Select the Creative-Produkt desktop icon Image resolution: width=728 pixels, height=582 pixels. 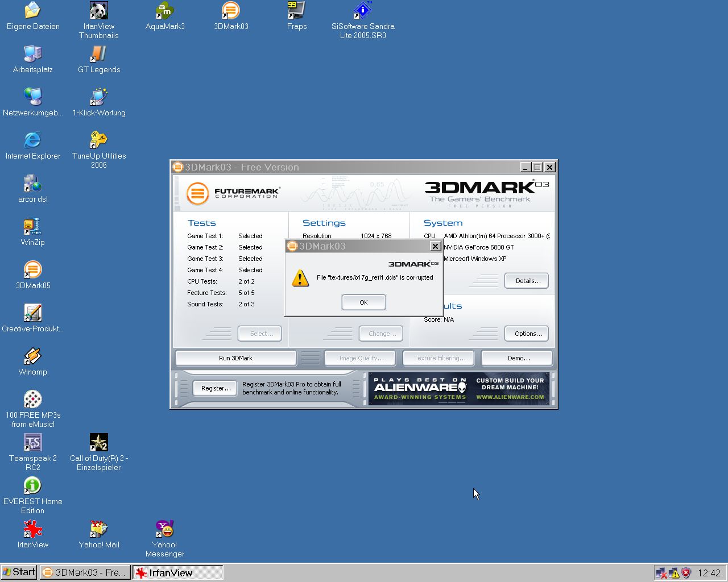tap(33, 318)
